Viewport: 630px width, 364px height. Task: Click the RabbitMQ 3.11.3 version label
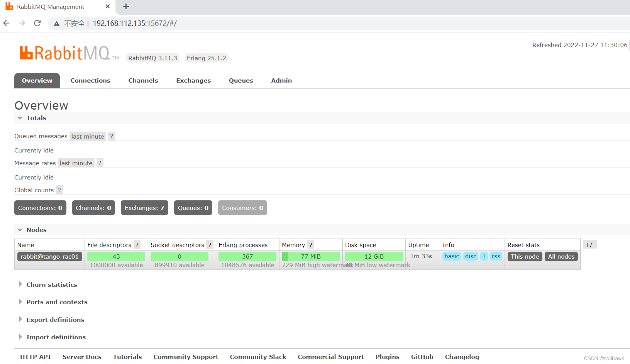point(153,58)
